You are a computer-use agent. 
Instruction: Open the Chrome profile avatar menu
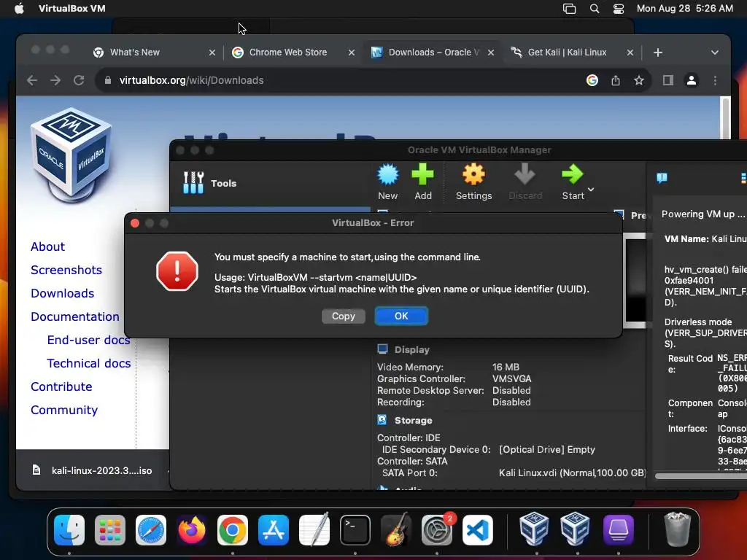(692, 80)
